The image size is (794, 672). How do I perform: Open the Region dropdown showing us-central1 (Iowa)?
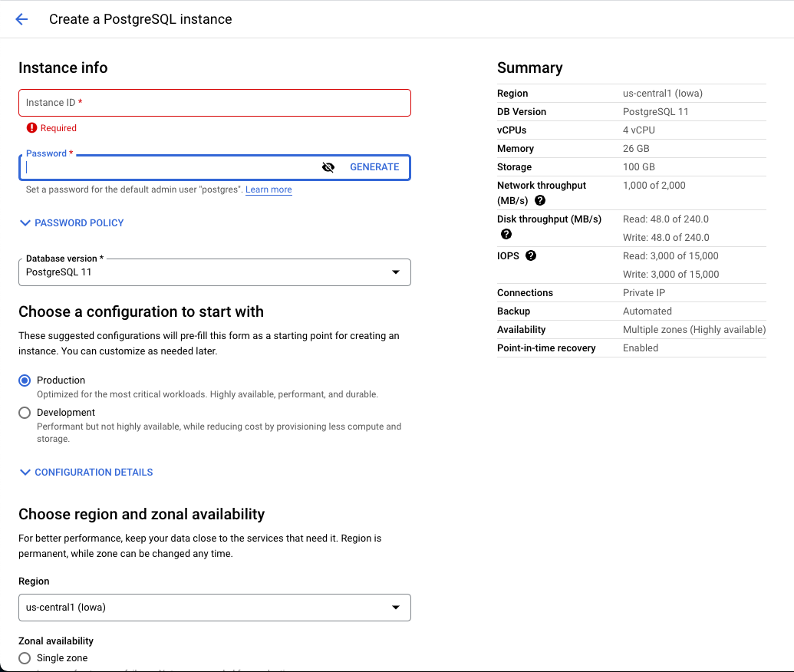click(x=215, y=607)
